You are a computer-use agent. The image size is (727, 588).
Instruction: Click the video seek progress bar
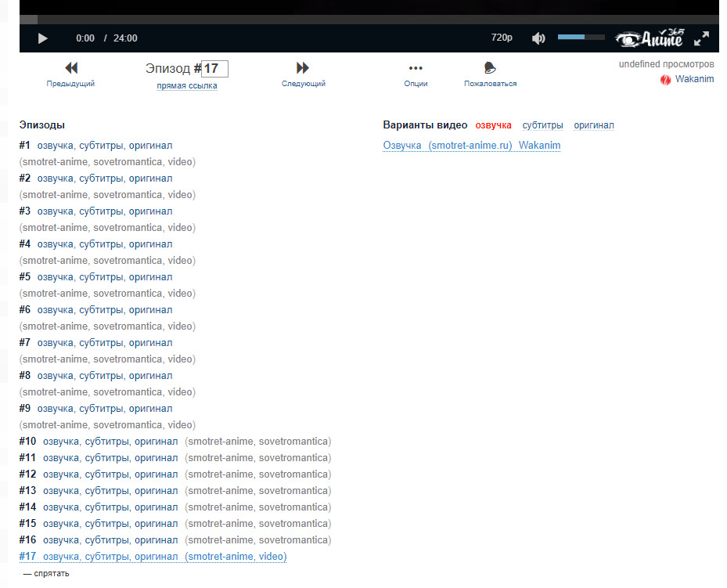click(x=368, y=19)
